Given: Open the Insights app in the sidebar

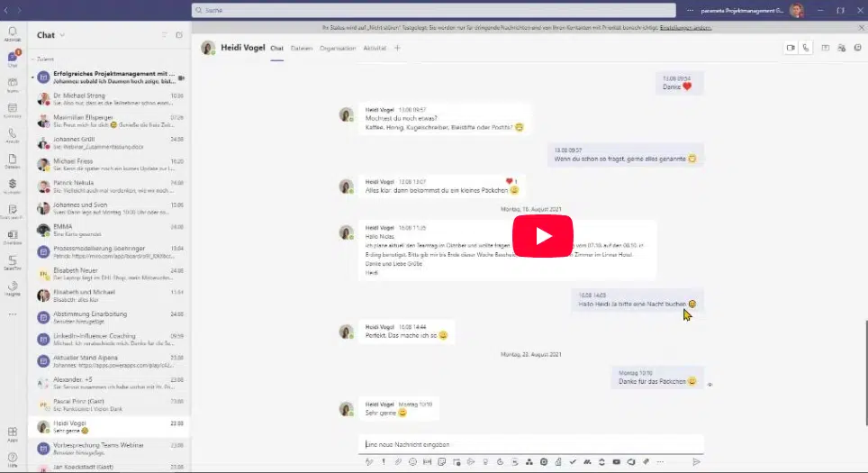Looking at the screenshot, I should 13,288.
